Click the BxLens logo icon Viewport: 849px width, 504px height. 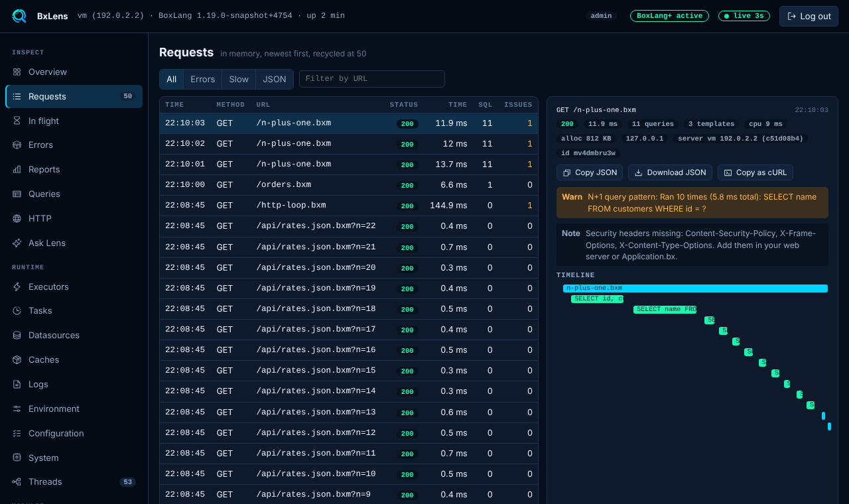19,16
